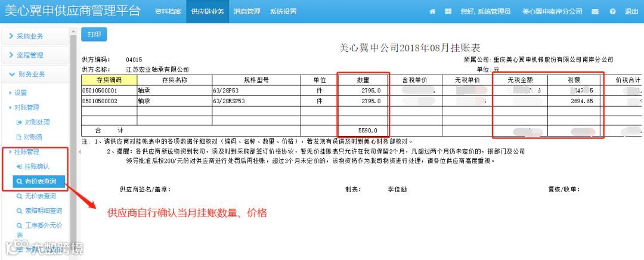Click the 打印 print button

point(94,35)
